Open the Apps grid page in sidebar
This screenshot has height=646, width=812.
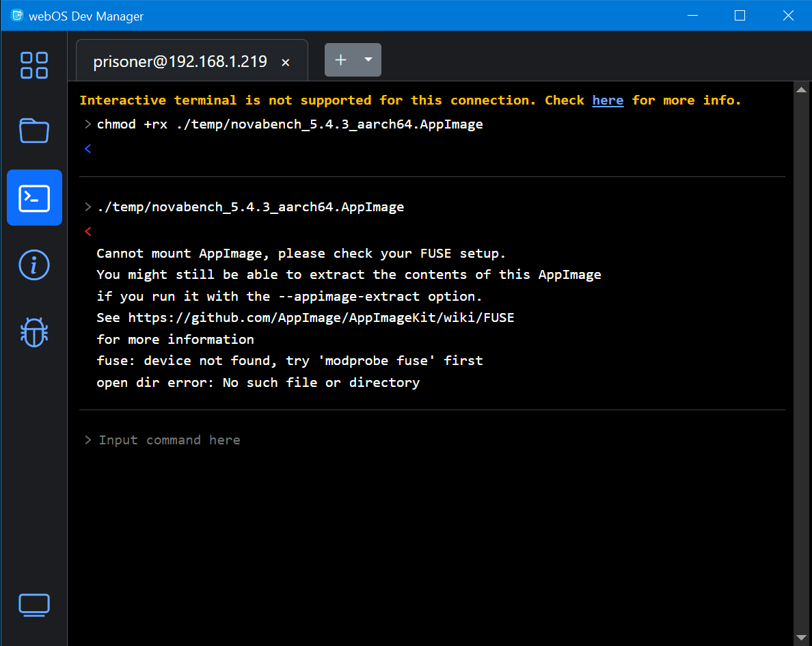point(34,66)
